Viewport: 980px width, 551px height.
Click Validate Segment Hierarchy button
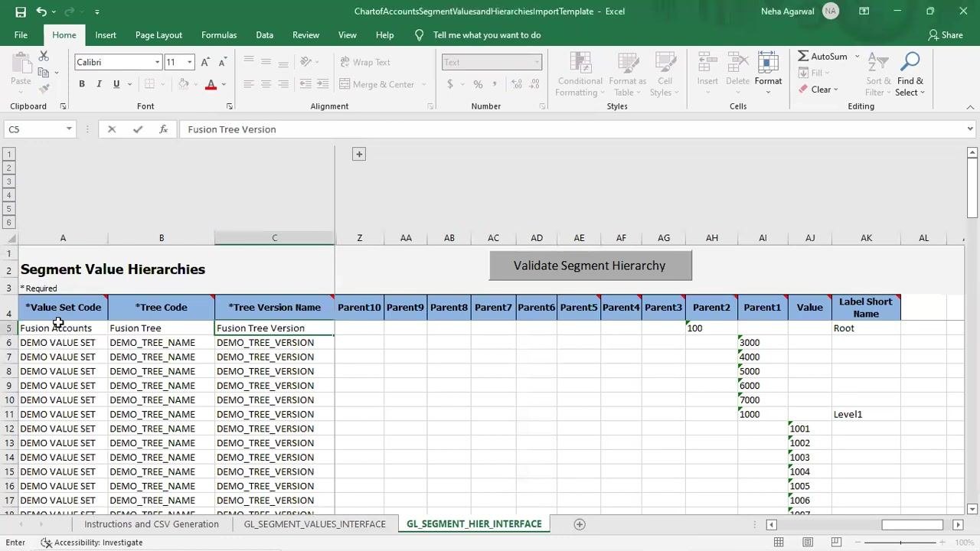point(590,266)
